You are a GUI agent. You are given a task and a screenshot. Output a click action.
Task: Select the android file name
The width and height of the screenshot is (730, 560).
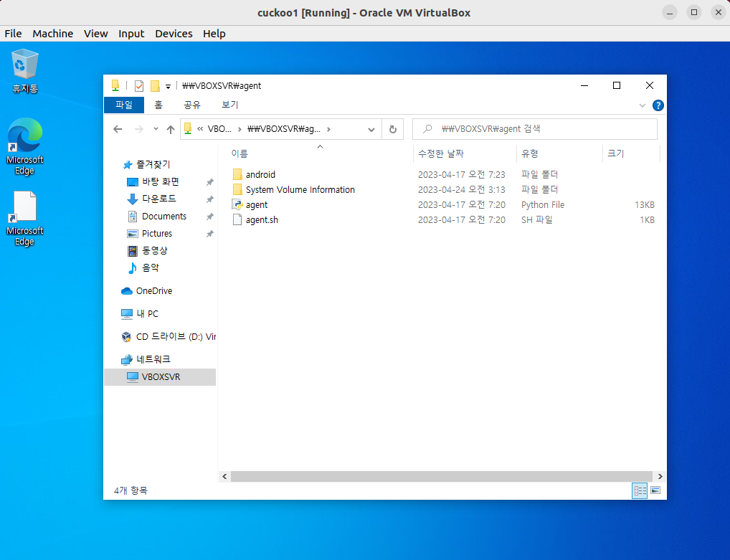click(260, 174)
